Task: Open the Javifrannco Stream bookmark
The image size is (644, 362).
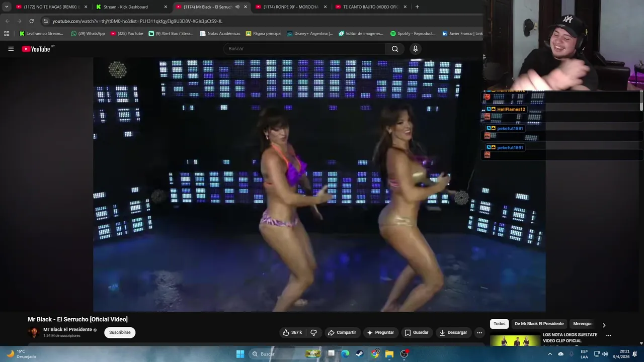Action: click(x=41, y=34)
